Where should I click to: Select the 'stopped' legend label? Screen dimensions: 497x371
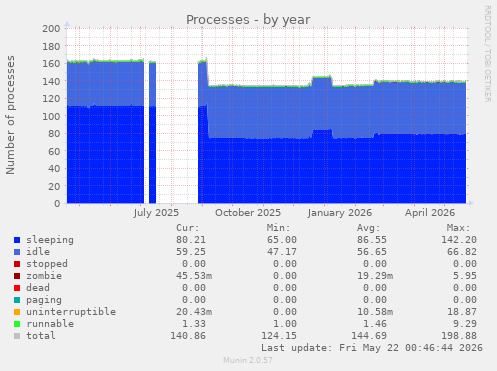47,264
